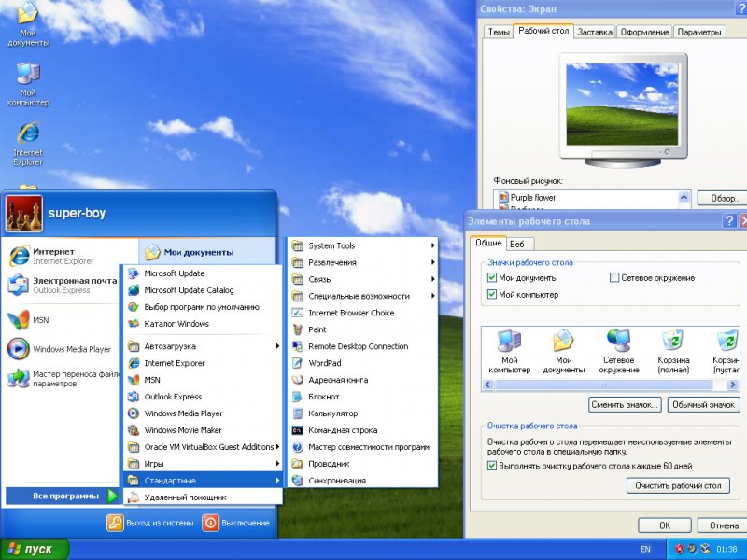The image size is (747, 560).
Task: Expand Связь submenu
Action: point(362,279)
